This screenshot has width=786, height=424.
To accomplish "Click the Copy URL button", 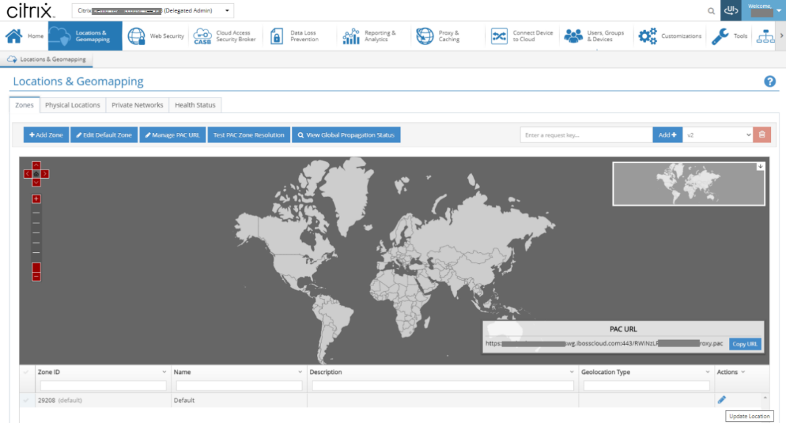I will click(x=745, y=344).
